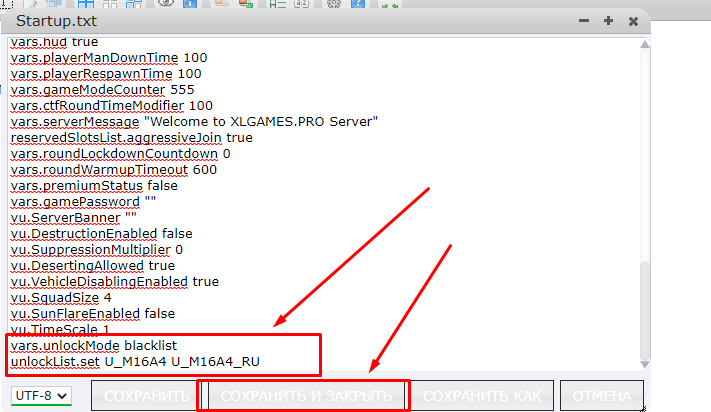Click the vu.ServerBanner line
This screenshot has width=711, height=412.
point(73,218)
